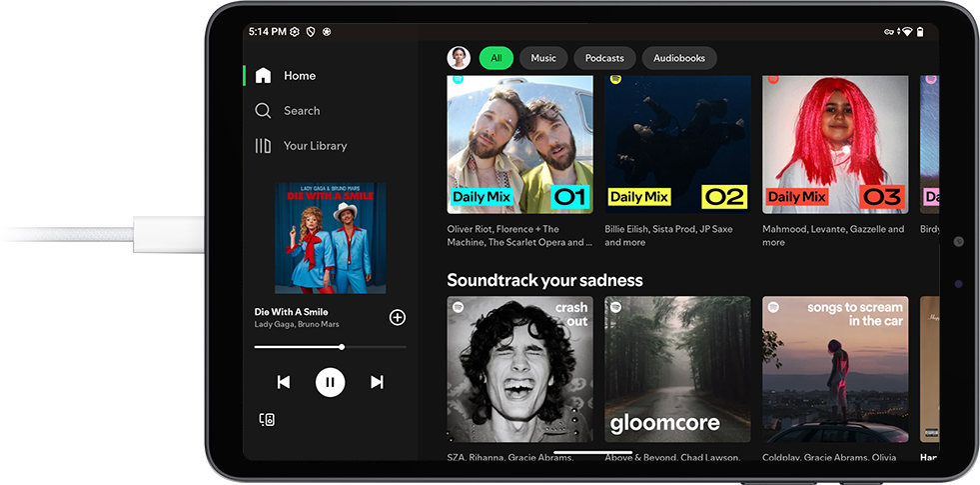This screenshot has width=980, height=485.
Task: Select the All filter chip
Action: point(495,58)
